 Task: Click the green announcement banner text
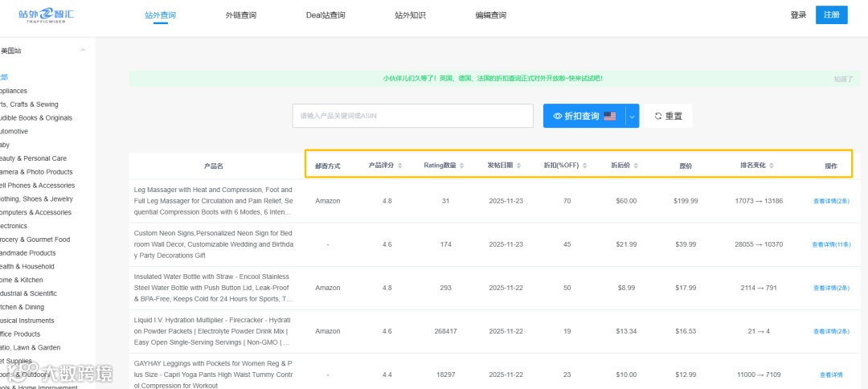tap(493, 79)
